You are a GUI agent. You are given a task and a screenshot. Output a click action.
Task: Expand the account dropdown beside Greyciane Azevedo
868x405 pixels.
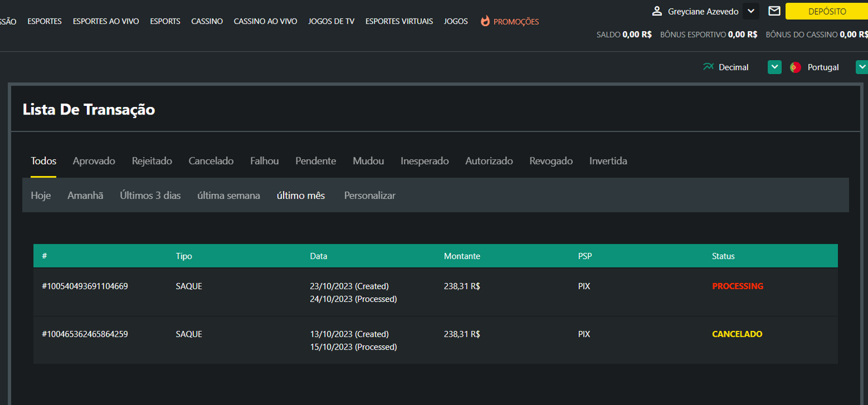[x=751, y=11]
